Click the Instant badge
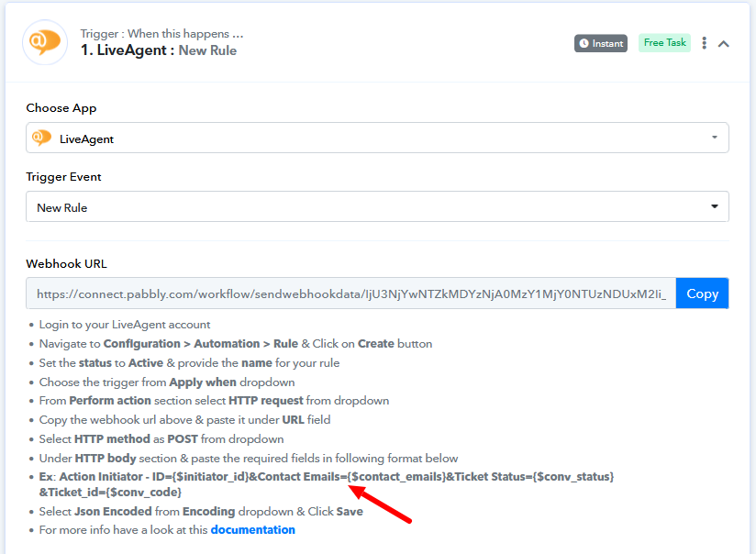 [601, 43]
